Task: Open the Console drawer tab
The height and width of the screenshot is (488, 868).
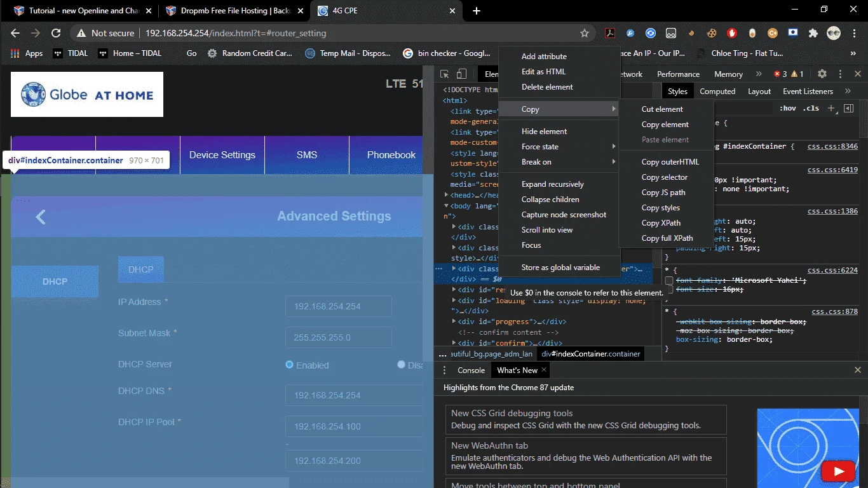Action: (471, 370)
